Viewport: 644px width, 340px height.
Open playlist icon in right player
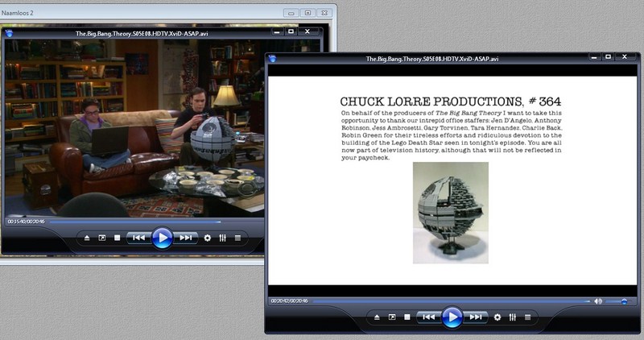tap(528, 317)
